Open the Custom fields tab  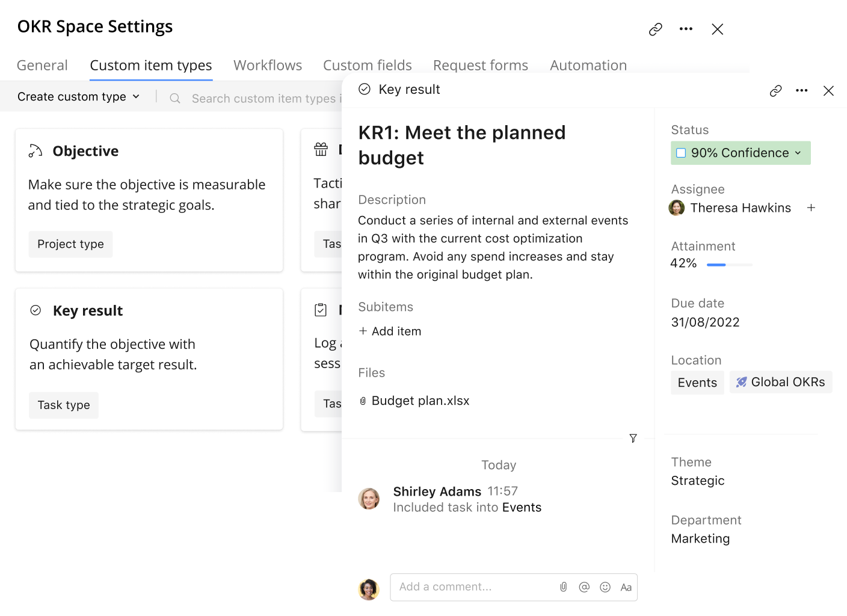point(367,66)
